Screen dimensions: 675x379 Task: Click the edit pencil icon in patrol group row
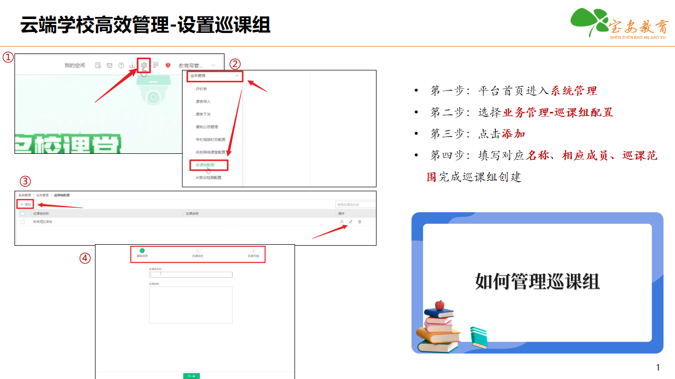click(350, 222)
